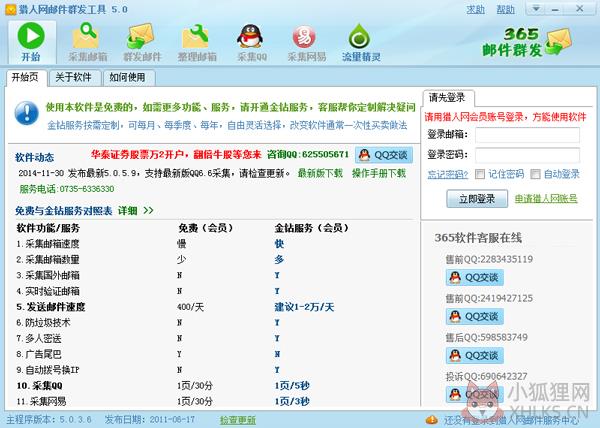Screen dimensions: 600x428
Task: Open the 最新版下载 link
Action: click(320, 173)
